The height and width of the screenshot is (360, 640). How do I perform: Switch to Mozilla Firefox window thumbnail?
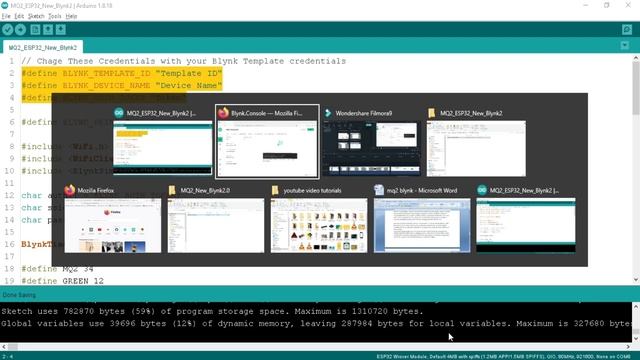click(113, 225)
